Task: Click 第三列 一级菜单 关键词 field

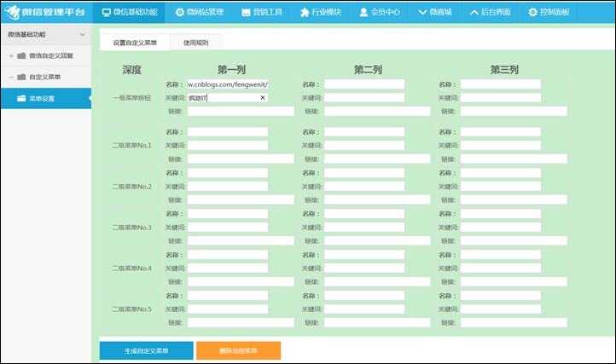Action: pos(501,98)
